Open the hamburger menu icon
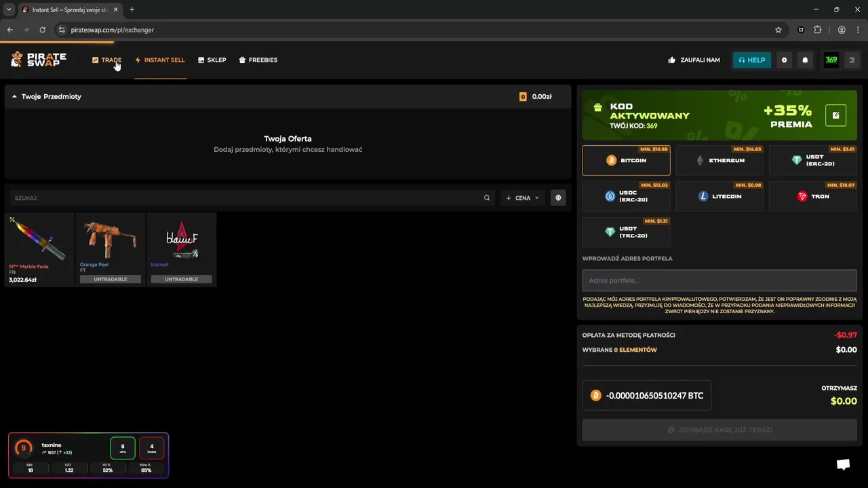The width and height of the screenshot is (868, 488). tap(852, 60)
